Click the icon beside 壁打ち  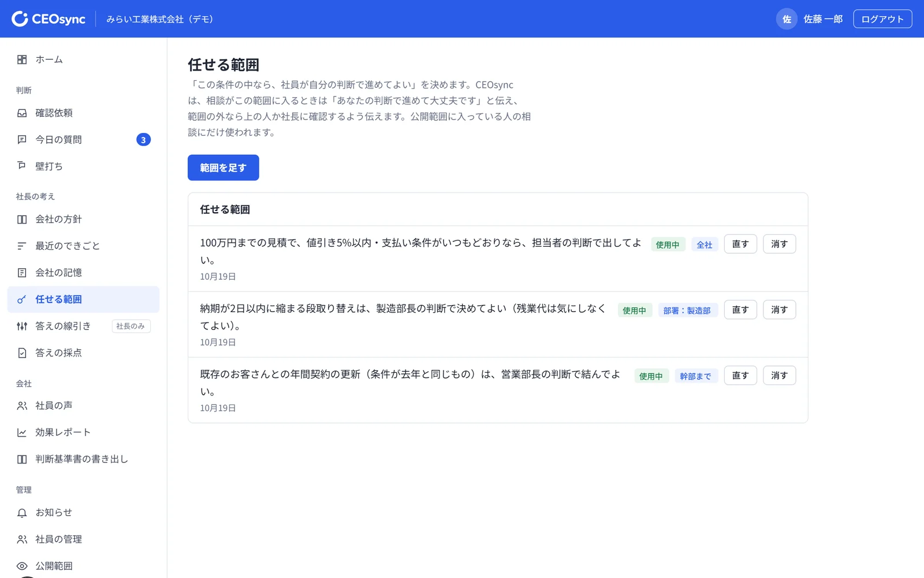tap(22, 166)
